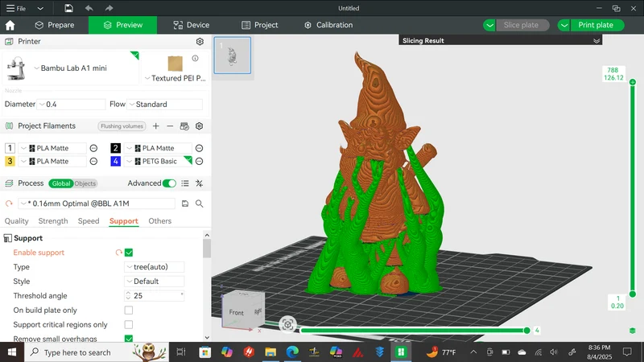This screenshot has width=644, height=362.
Task: Remove a filament with minus icon
Action: point(170,126)
